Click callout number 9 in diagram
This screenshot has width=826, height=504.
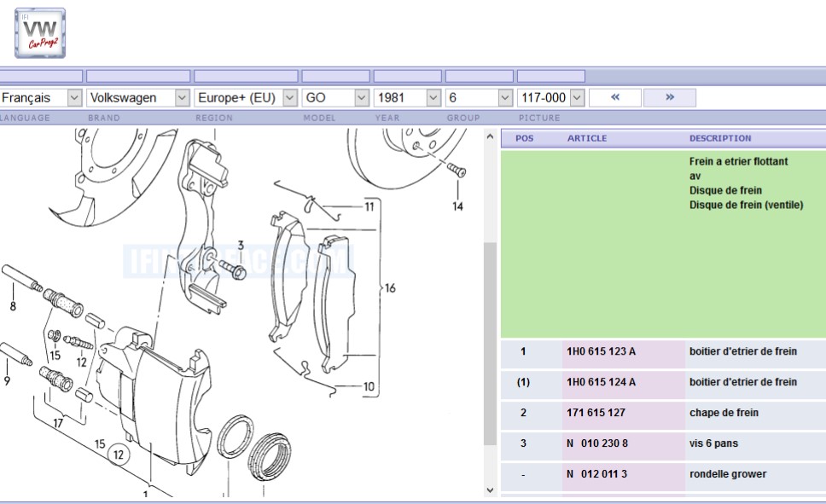tap(7, 380)
